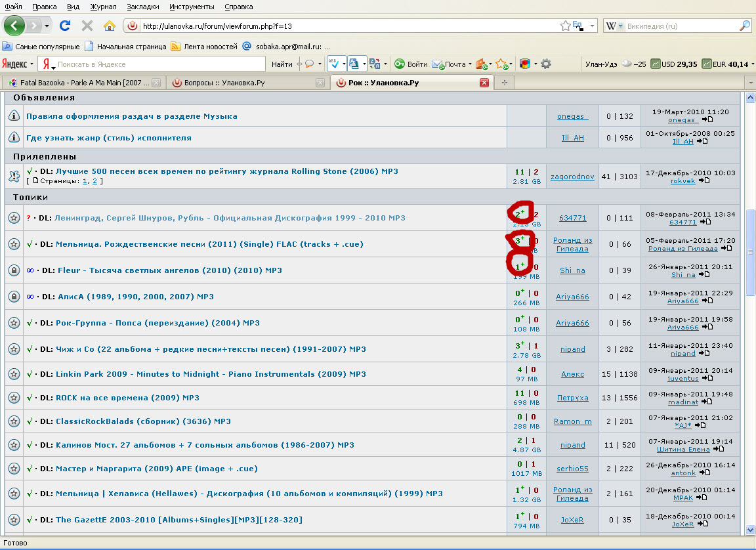Open the ROCK на все времена topic
This screenshot has height=550, width=756.
(127, 398)
